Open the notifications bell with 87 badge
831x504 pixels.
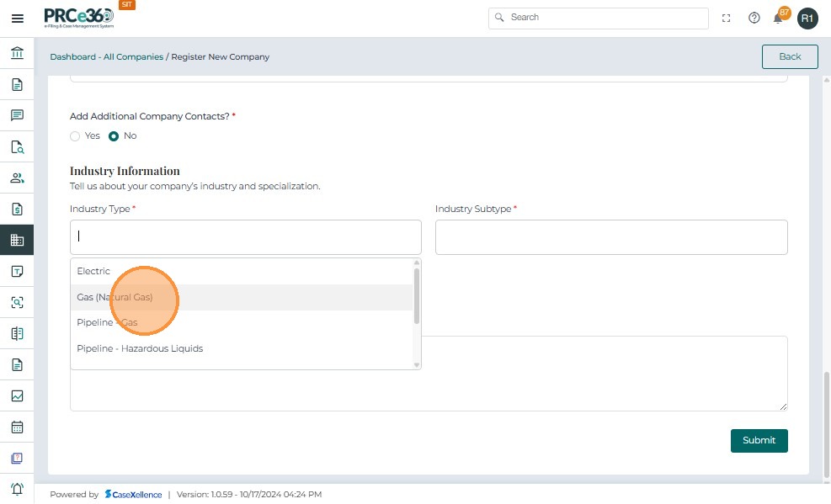coord(778,18)
